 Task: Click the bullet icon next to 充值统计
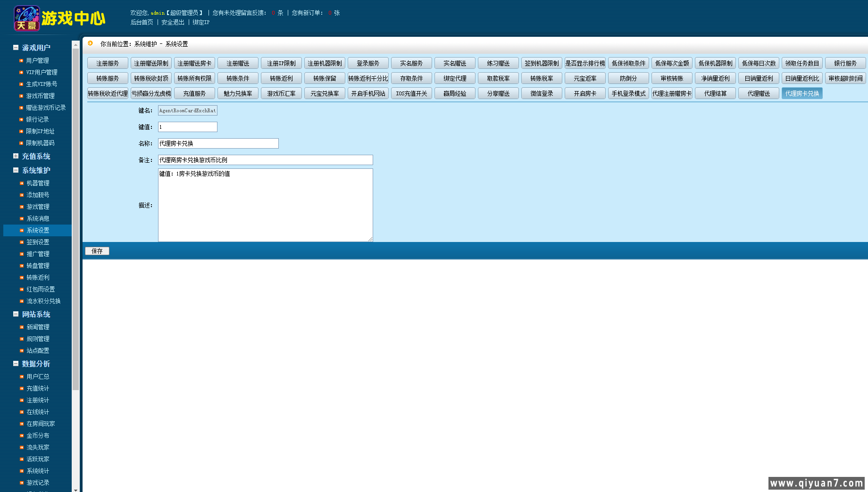22,389
